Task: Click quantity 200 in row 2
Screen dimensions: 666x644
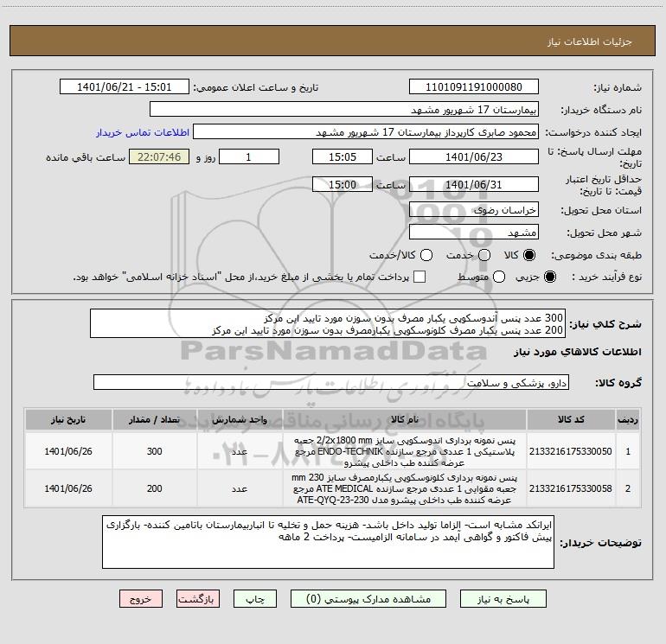Action: [x=154, y=488]
